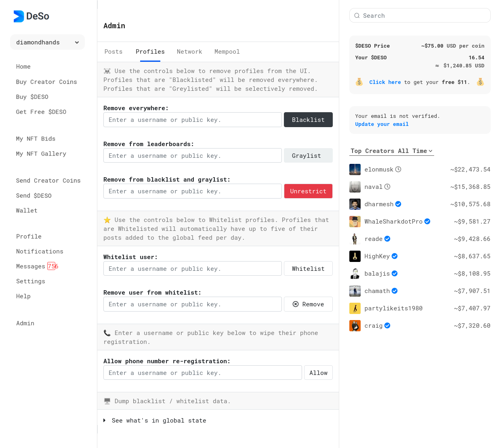Click the clock icon next to naval
Screen dimensions: 504x448
click(x=387, y=187)
